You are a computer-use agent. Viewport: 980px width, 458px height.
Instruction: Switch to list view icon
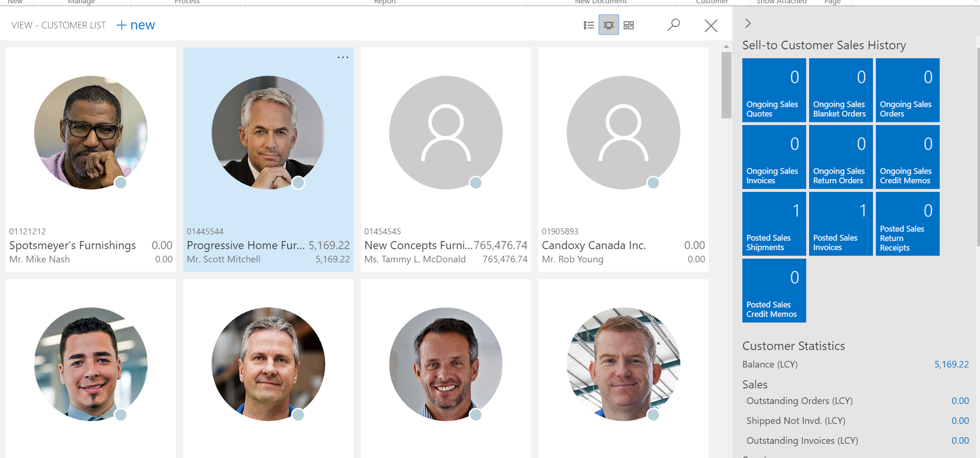pos(589,25)
